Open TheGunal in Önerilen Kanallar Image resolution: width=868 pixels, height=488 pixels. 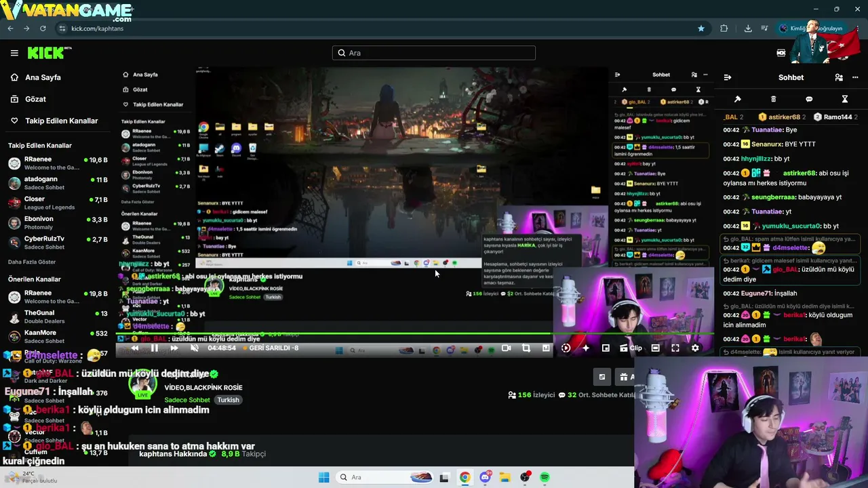point(58,317)
